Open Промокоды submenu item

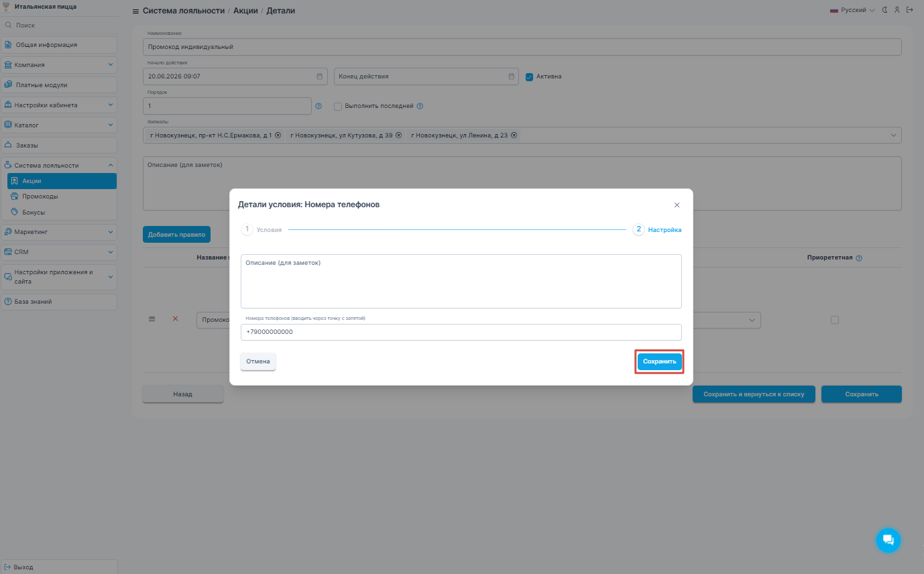click(62, 196)
